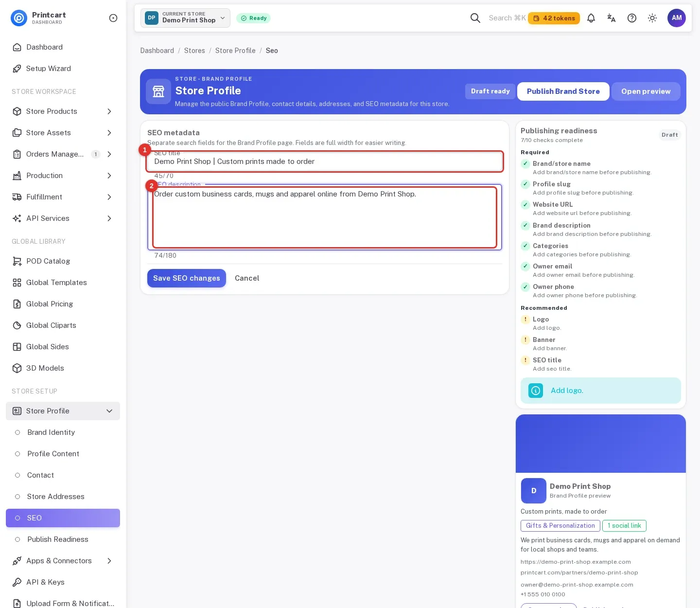Save SEO changes

pyautogui.click(x=187, y=278)
